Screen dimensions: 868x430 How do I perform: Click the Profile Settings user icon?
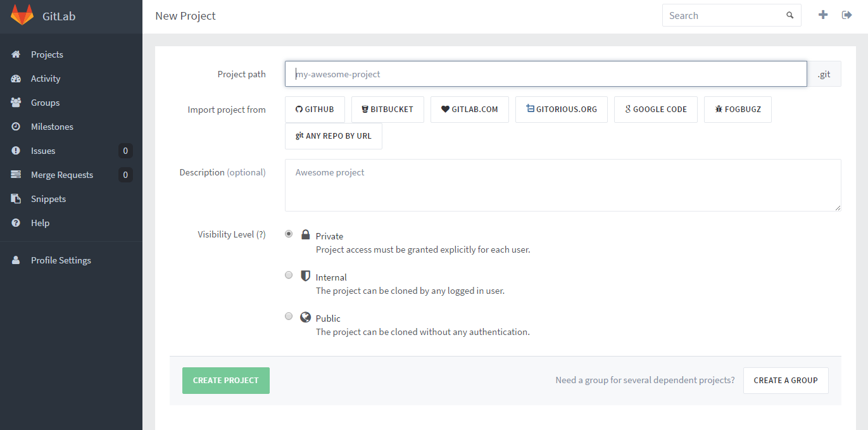click(x=16, y=260)
